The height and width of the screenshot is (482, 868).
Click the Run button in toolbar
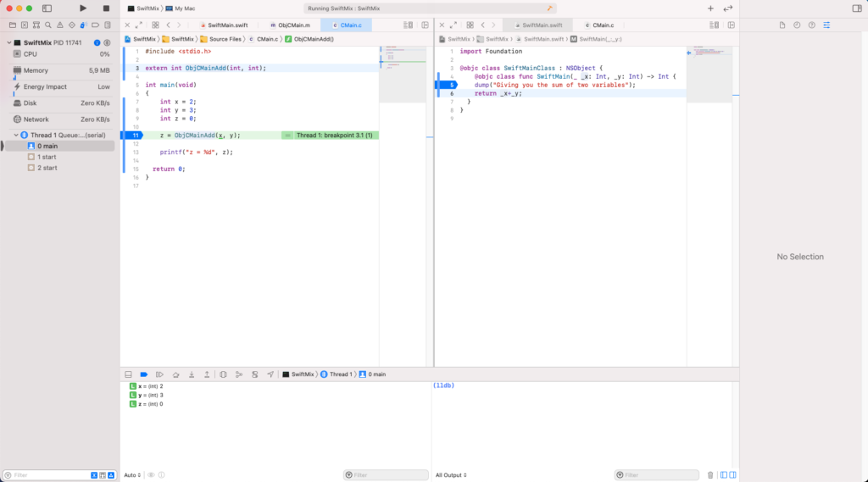pyautogui.click(x=82, y=8)
